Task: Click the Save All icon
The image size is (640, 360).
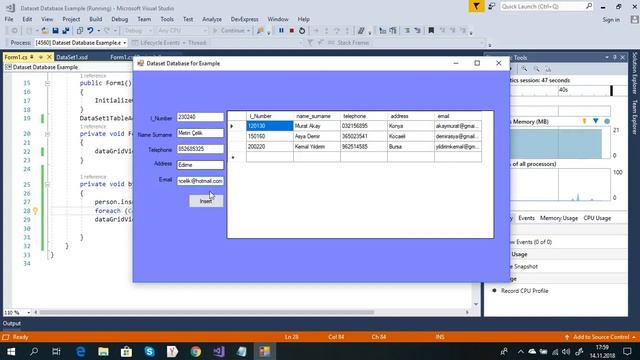Action: tap(66, 31)
